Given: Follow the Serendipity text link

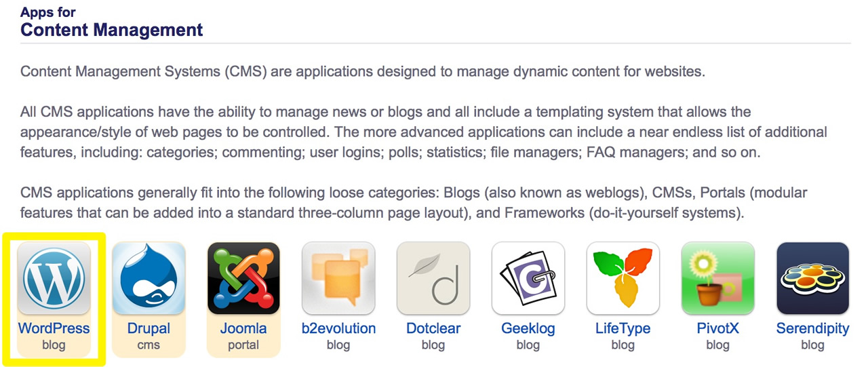Looking at the screenshot, I should tap(813, 329).
